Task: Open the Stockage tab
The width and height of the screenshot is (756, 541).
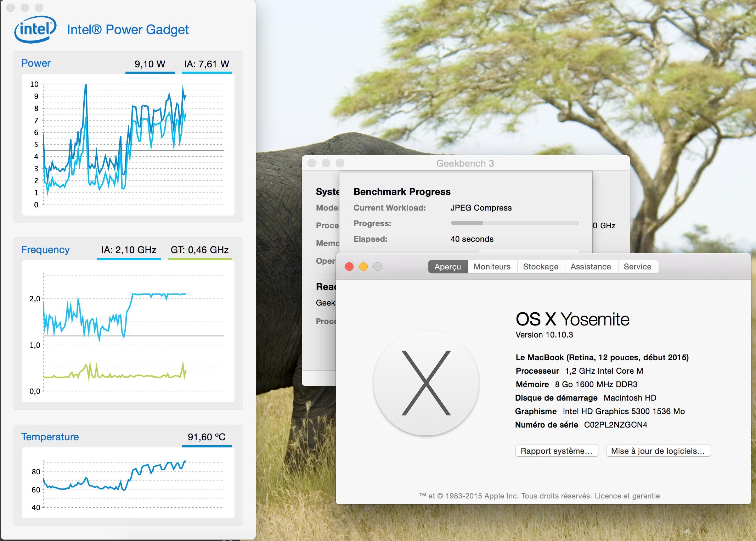Action: click(541, 267)
